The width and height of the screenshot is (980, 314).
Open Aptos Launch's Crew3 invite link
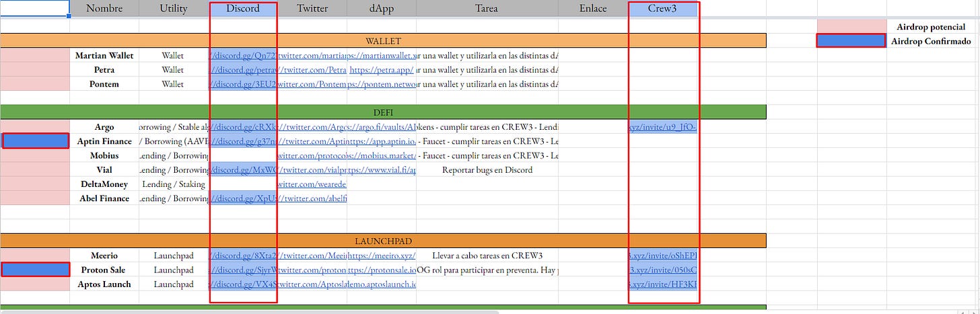pyautogui.click(x=663, y=284)
